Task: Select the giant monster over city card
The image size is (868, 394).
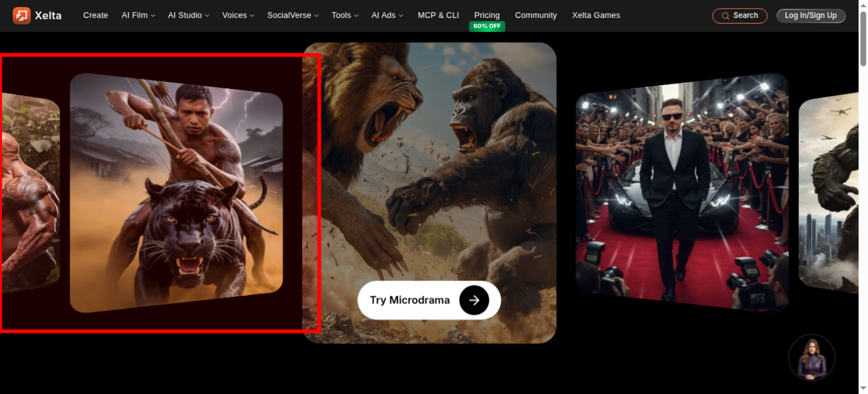Action: 829,193
